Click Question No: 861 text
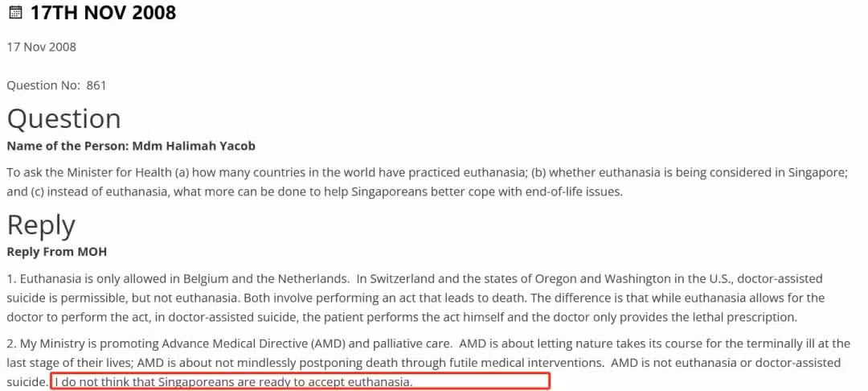Viewport: 868px width, 391px height. click(x=56, y=86)
